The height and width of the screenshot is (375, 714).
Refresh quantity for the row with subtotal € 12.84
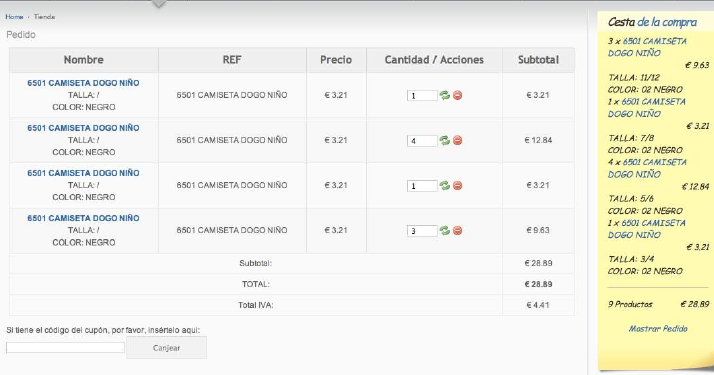click(444, 140)
